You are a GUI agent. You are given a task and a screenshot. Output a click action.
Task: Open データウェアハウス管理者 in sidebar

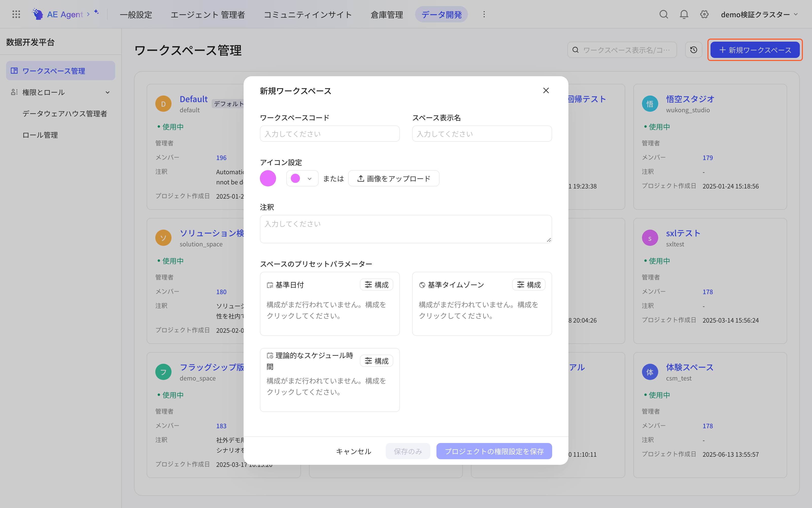tap(64, 114)
